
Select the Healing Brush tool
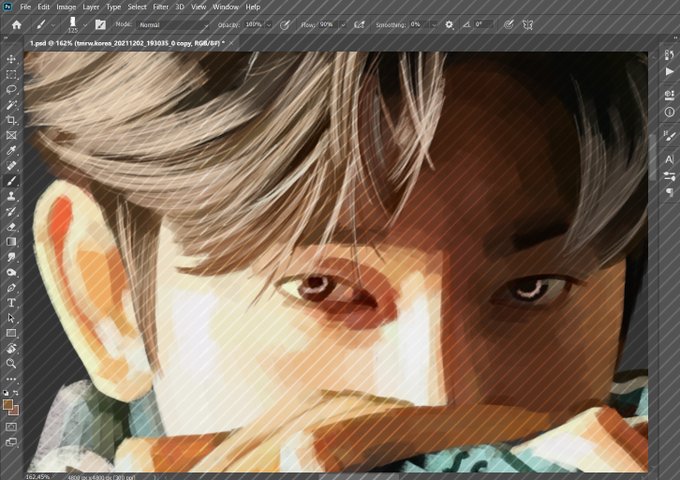click(x=11, y=166)
